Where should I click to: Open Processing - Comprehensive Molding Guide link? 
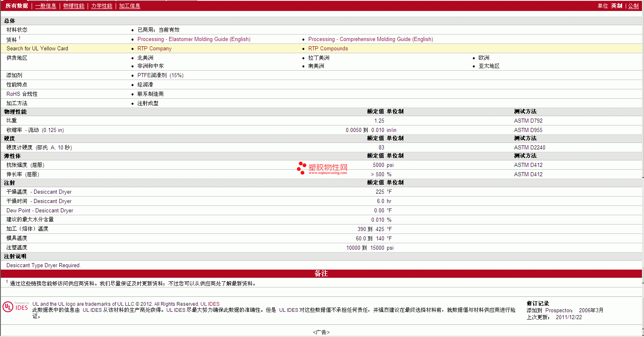(370, 39)
